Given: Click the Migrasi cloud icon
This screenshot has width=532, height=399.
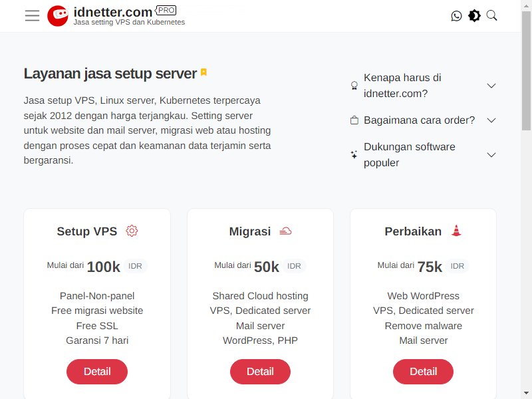Looking at the screenshot, I should (x=285, y=231).
